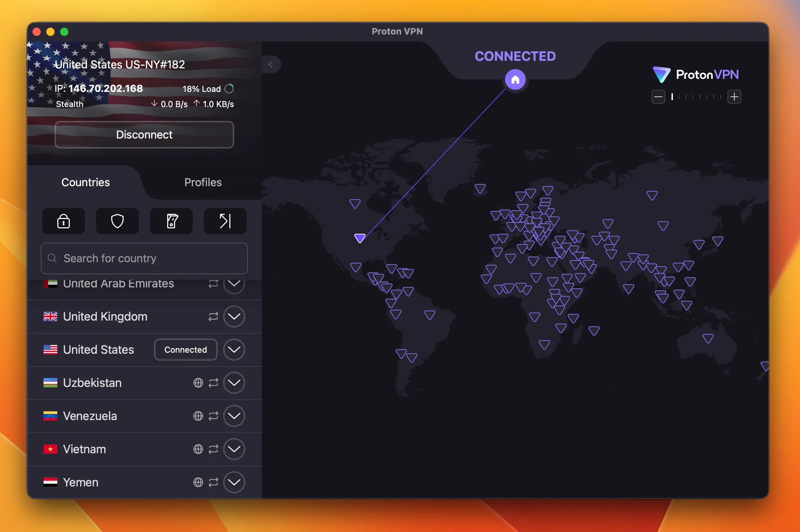Expand Vietnam's server dropdown
This screenshot has height=532, width=800.
234,449
